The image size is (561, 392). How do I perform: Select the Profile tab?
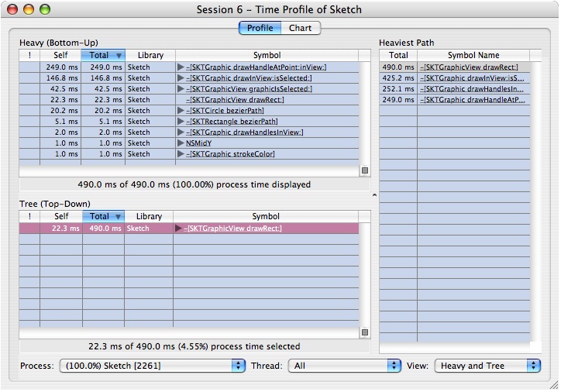tap(260, 29)
